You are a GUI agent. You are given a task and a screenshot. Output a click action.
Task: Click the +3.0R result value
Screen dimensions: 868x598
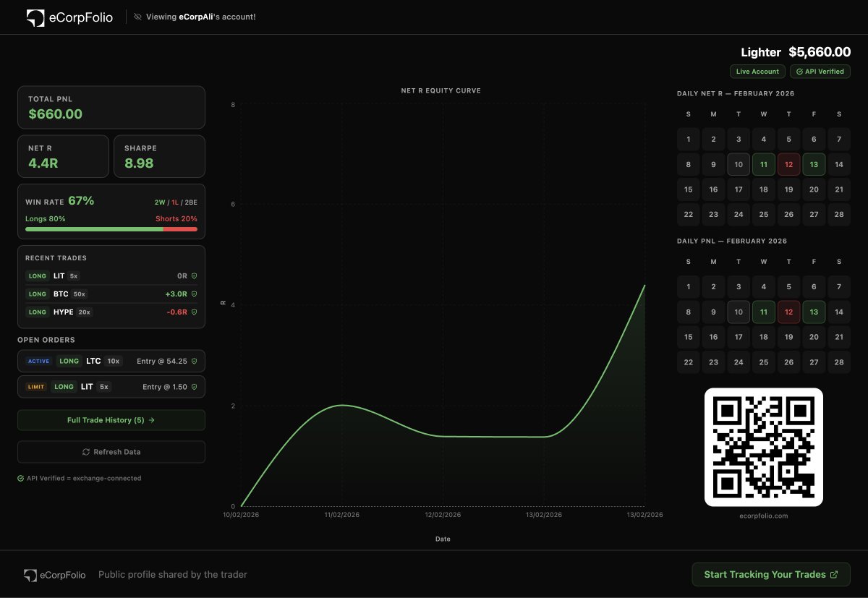click(176, 294)
